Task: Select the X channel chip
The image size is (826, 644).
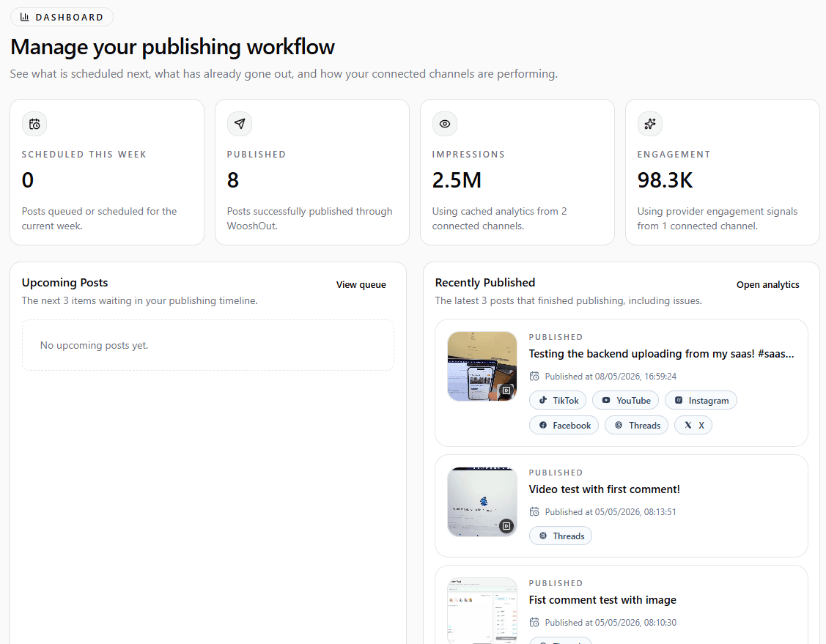Action: pos(693,425)
